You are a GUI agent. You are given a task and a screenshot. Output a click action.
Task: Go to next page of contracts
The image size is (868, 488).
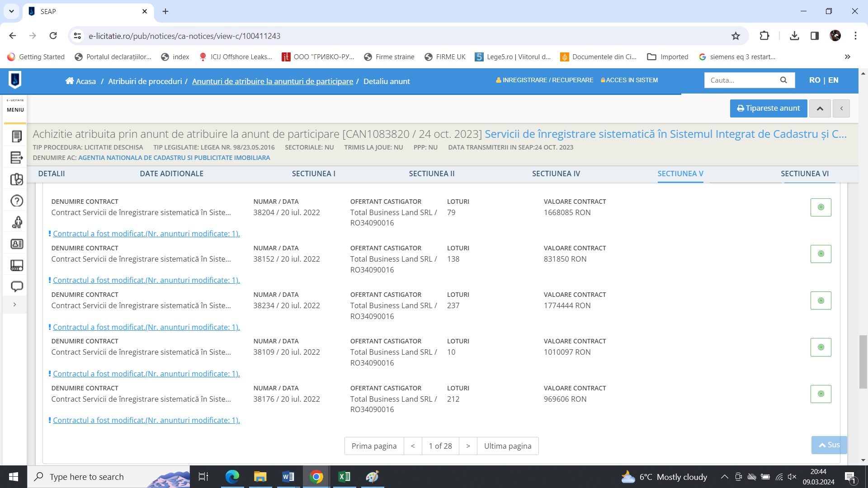[468, 446]
